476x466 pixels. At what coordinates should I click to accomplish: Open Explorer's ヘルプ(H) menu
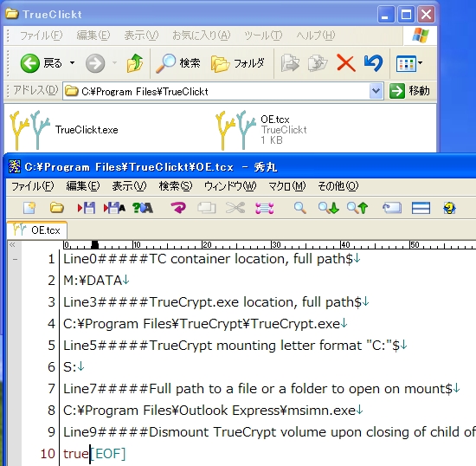(x=316, y=36)
